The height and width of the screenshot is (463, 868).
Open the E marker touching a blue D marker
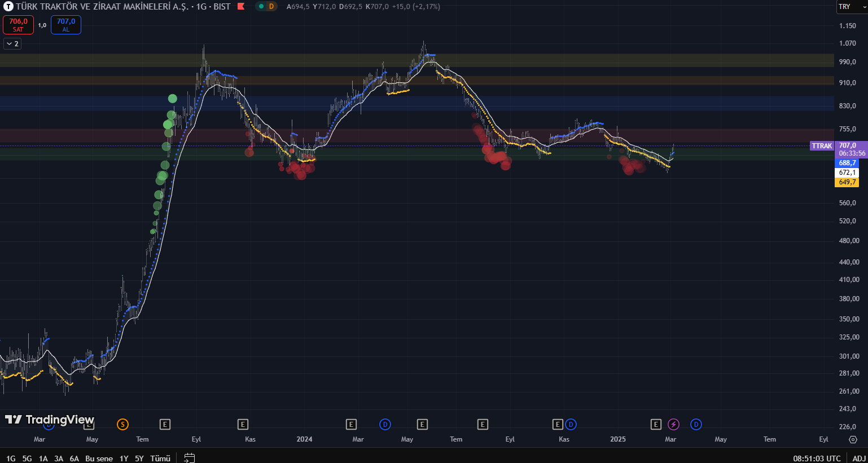(558, 425)
